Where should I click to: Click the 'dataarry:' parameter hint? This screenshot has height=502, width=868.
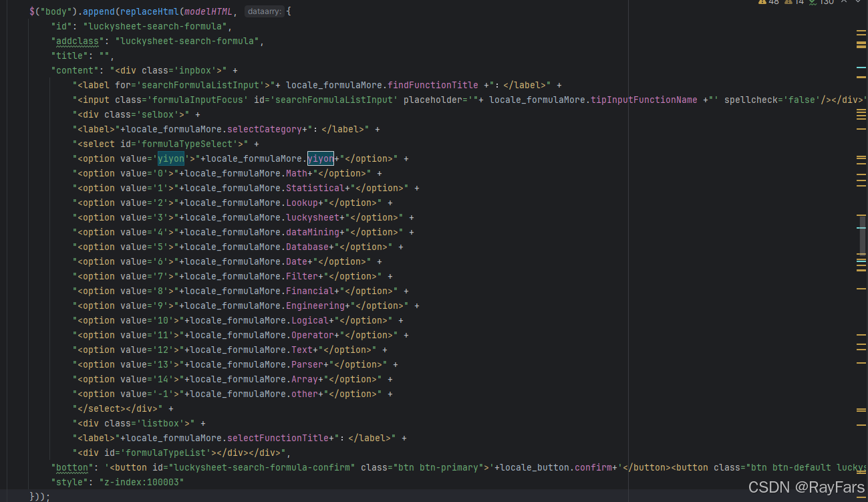264,11
